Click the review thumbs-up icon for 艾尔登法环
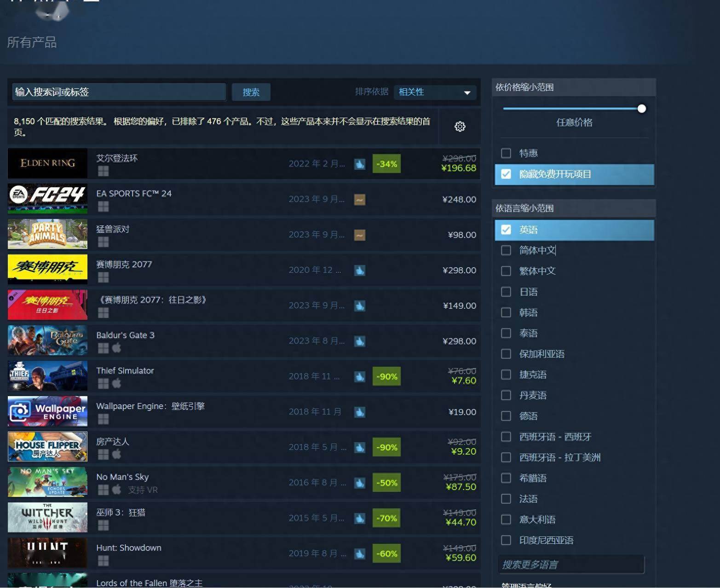 360,164
